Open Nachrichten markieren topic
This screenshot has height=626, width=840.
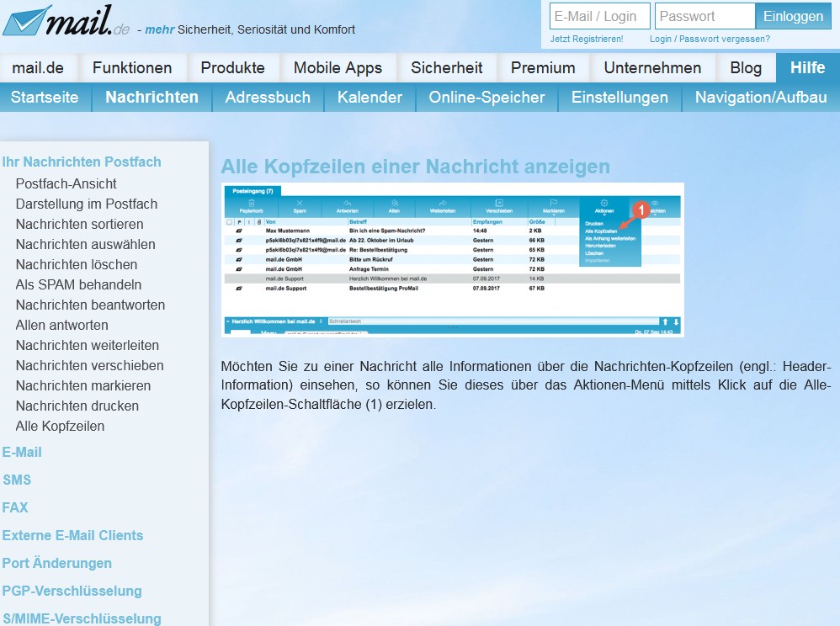83,385
